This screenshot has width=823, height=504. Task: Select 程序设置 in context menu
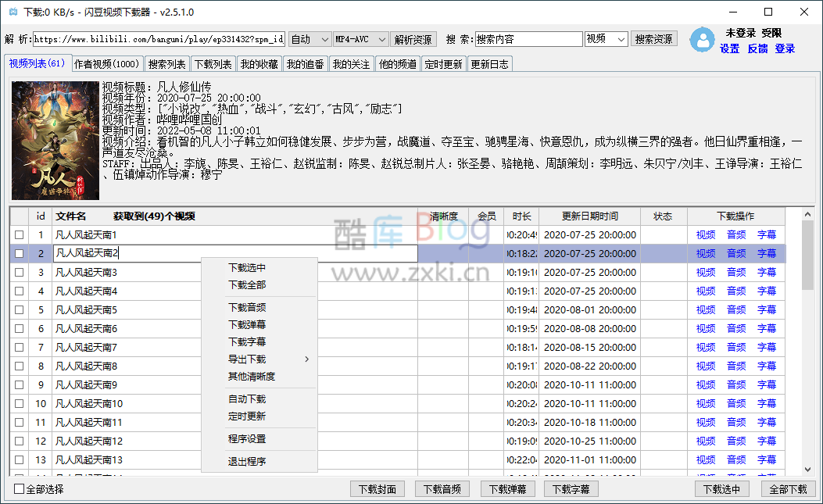click(x=247, y=439)
